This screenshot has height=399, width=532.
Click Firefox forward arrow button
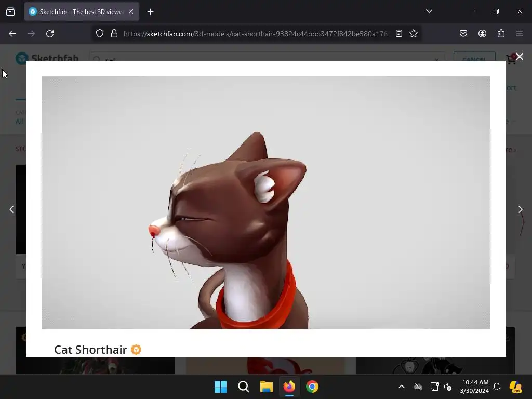tap(31, 34)
